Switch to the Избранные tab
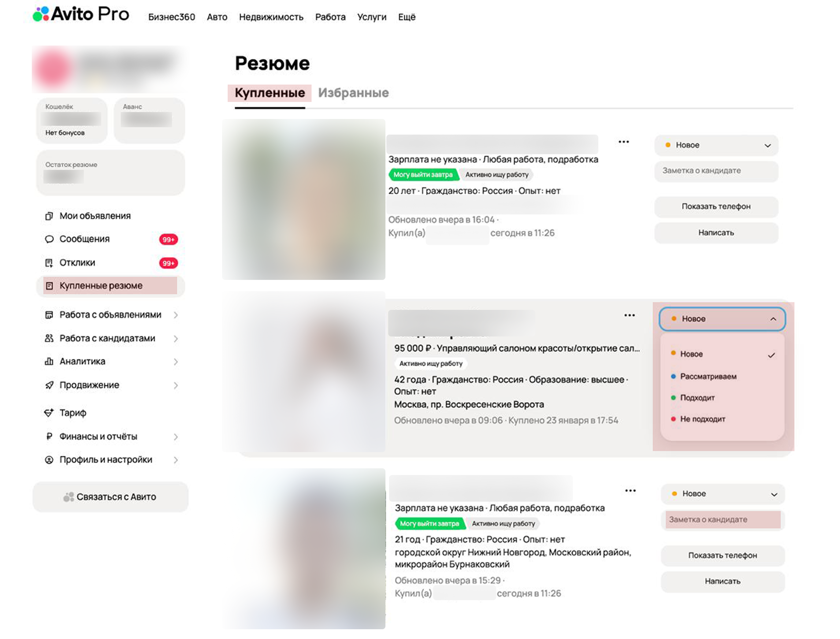840x639 pixels. [353, 93]
